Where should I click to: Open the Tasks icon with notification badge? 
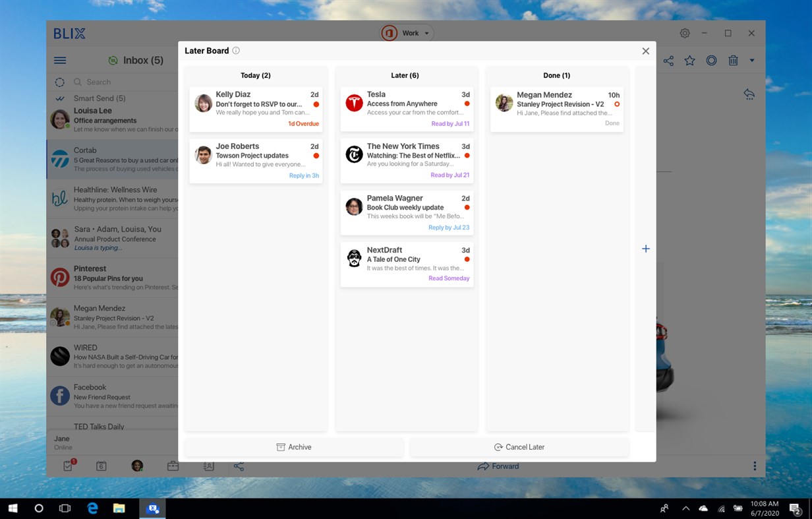(x=67, y=466)
